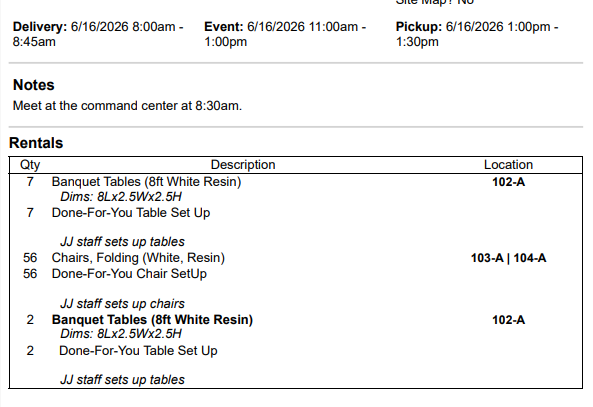Select the command center meeting note
The image size is (593, 407).
[127, 106]
